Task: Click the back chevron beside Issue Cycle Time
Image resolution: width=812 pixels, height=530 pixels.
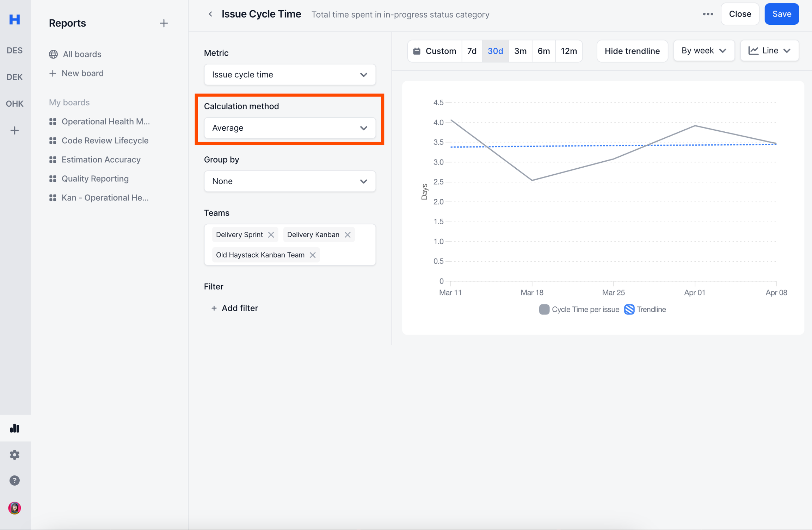Action: pos(210,14)
